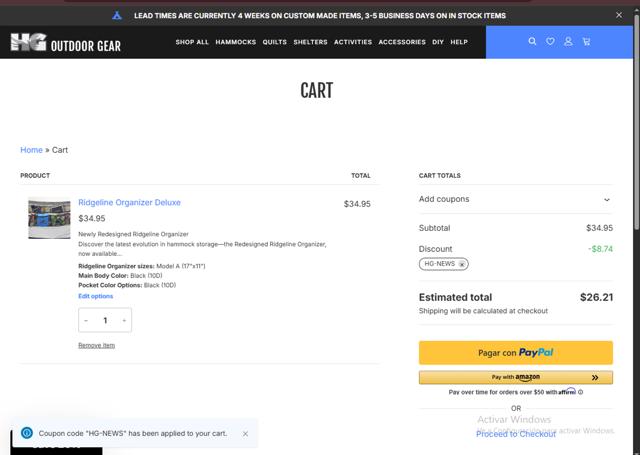Click the discount amount -$8.74
This screenshot has width=640, height=455.
coord(600,249)
